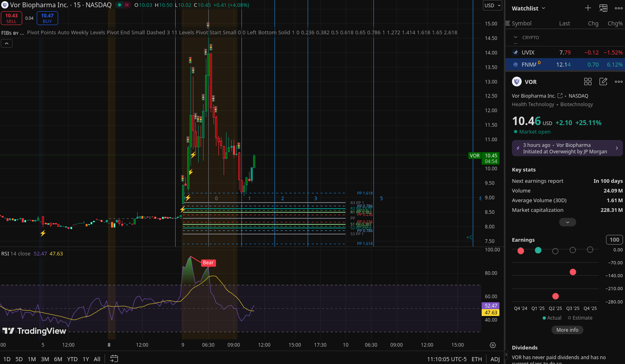Click the Volume value 24.09 M
This screenshot has height=364, width=625.
pos(613,191)
